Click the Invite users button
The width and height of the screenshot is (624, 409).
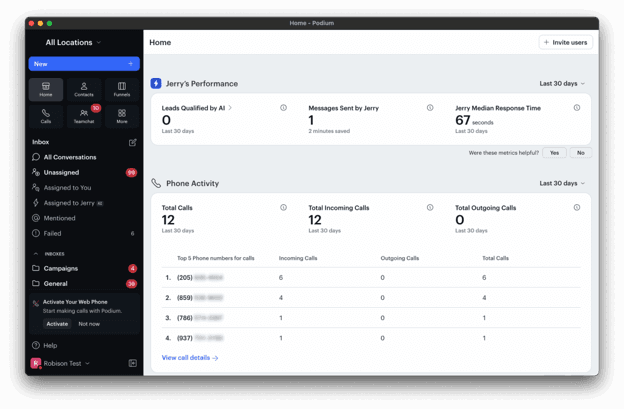coord(566,43)
